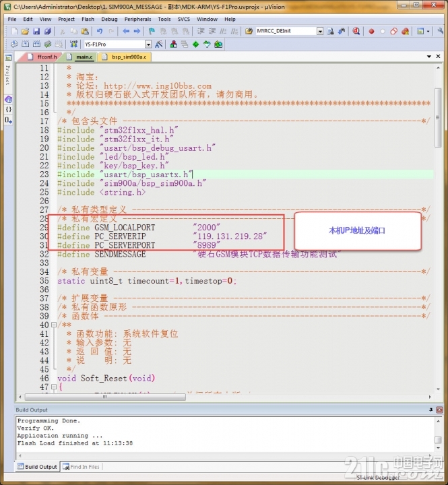
Task: Open the Books sidebar tab icon
Action: (8, 99)
